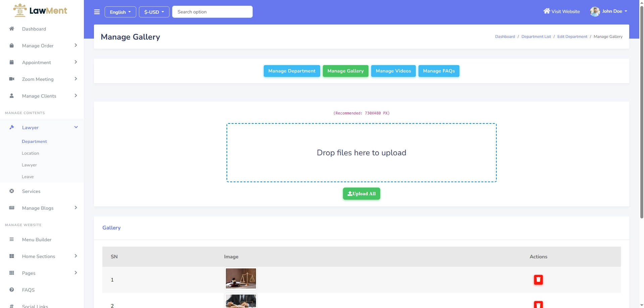Click the Social Links hash icon
This screenshot has width=644, height=308.
point(12,306)
